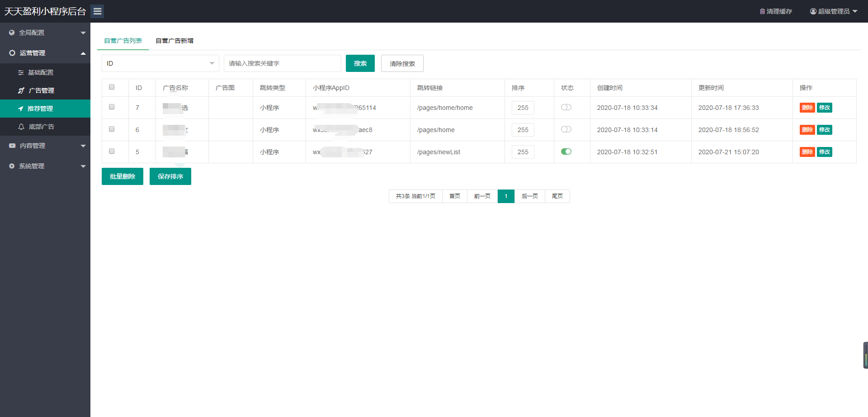Click 删除 for row ID 7
This screenshot has width=868, height=417.
tap(807, 108)
